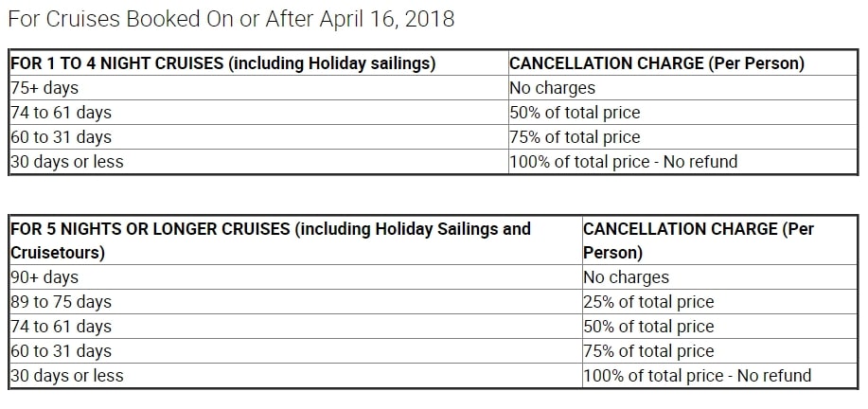
Task: Select 30 days or less in first table
Action: [258, 162]
